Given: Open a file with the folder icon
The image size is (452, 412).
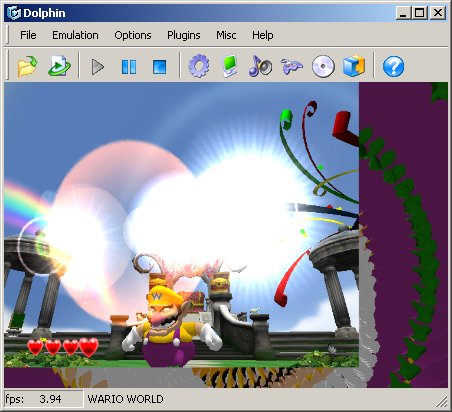Looking at the screenshot, I should [x=27, y=66].
